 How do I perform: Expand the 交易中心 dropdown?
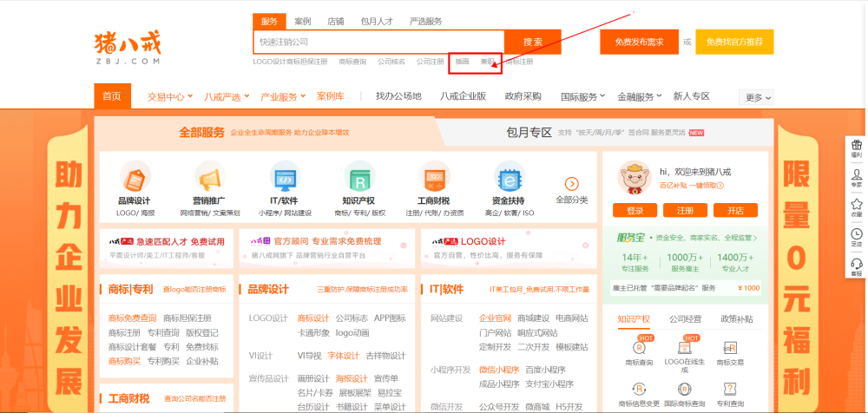point(170,96)
